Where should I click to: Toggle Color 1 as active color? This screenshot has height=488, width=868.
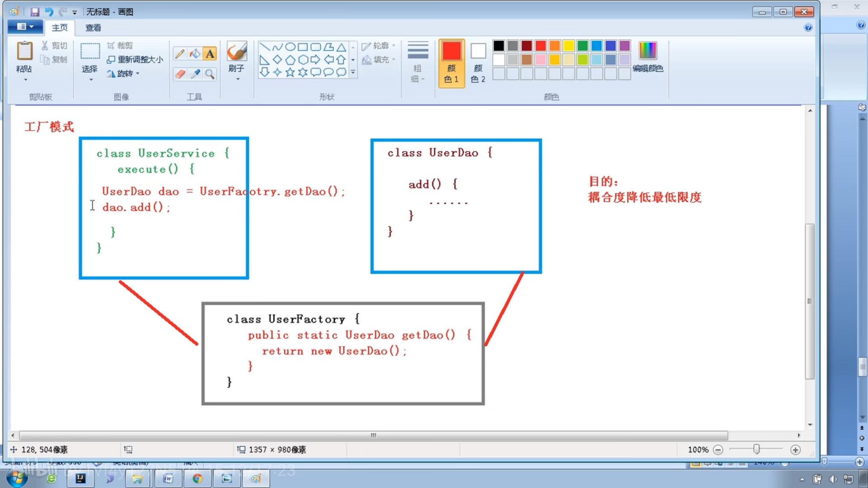point(451,62)
